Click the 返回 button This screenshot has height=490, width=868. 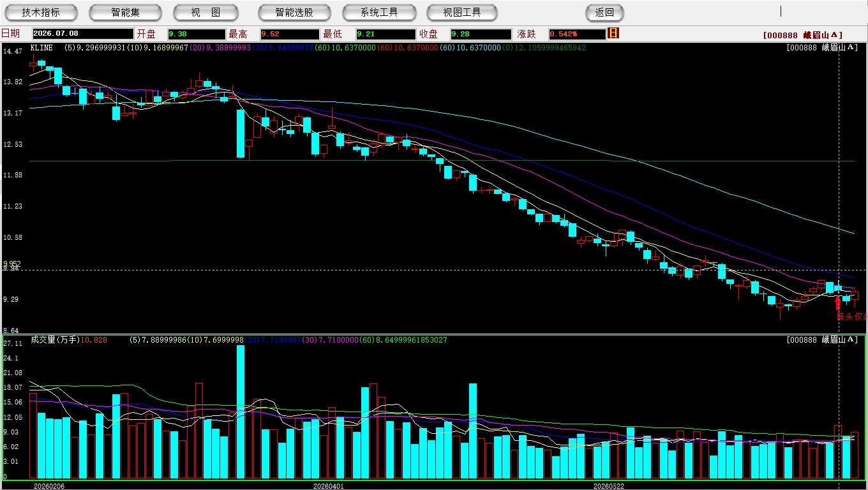[x=604, y=12]
